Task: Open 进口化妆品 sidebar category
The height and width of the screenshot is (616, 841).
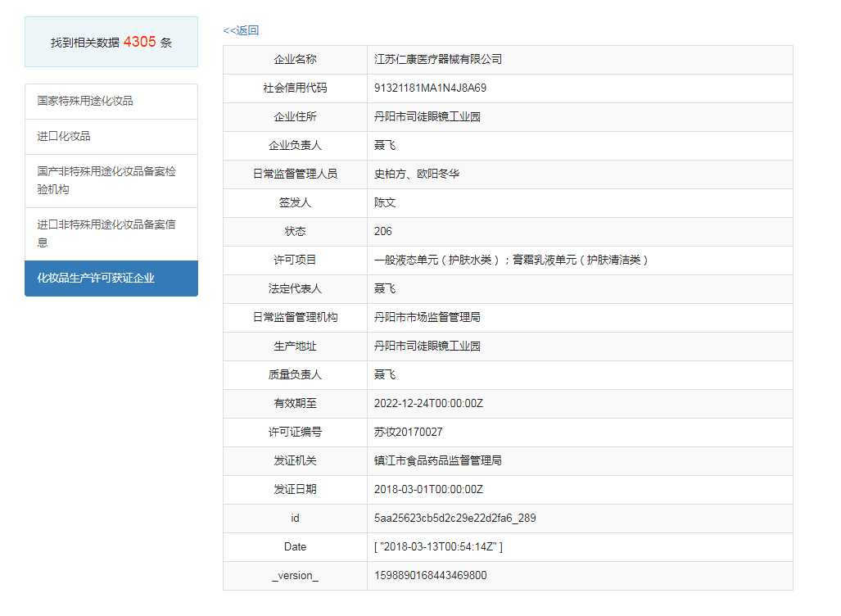Action: (x=111, y=136)
